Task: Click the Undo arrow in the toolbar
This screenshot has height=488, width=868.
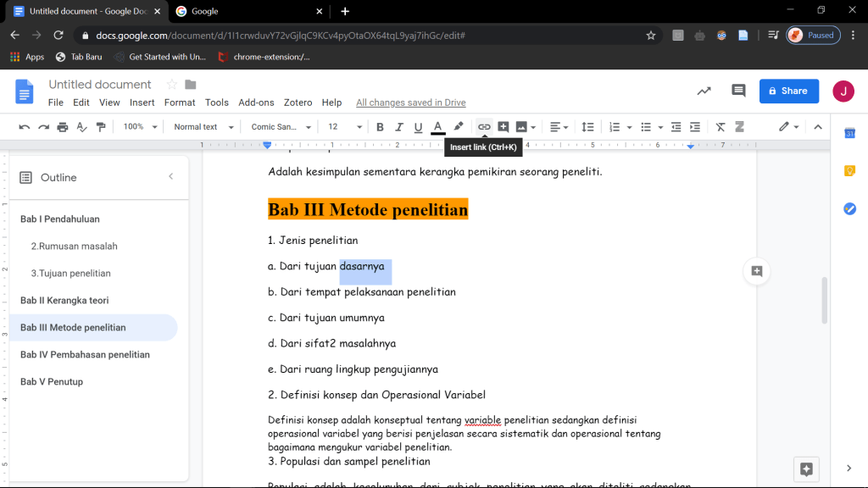Action: pyautogui.click(x=24, y=127)
